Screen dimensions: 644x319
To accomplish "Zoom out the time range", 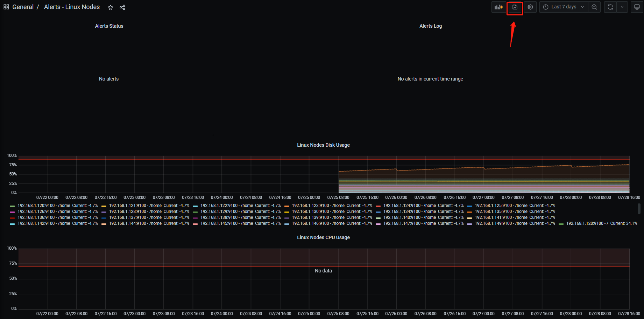I will pyautogui.click(x=594, y=7).
